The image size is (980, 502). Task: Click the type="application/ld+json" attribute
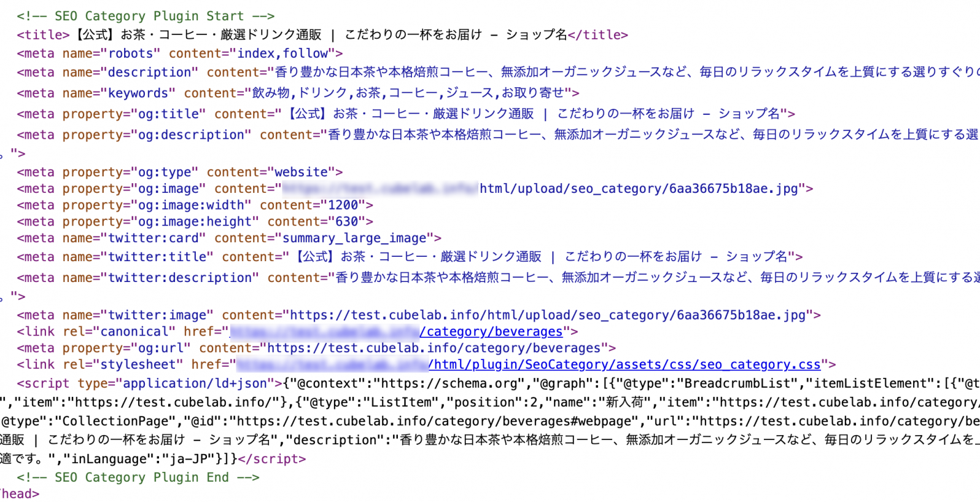coord(176,384)
